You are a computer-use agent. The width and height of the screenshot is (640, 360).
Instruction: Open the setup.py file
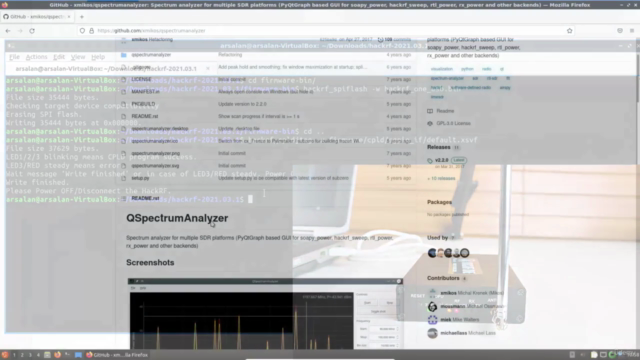pos(140,178)
